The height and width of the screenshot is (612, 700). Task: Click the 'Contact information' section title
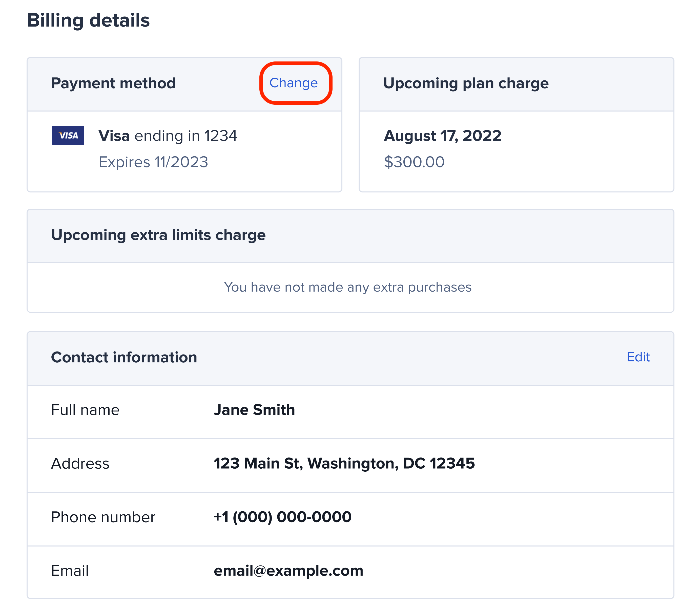(124, 357)
